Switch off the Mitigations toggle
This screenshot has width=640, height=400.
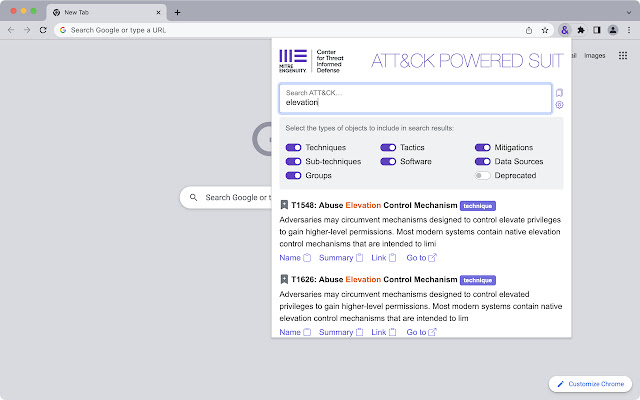pos(482,147)
